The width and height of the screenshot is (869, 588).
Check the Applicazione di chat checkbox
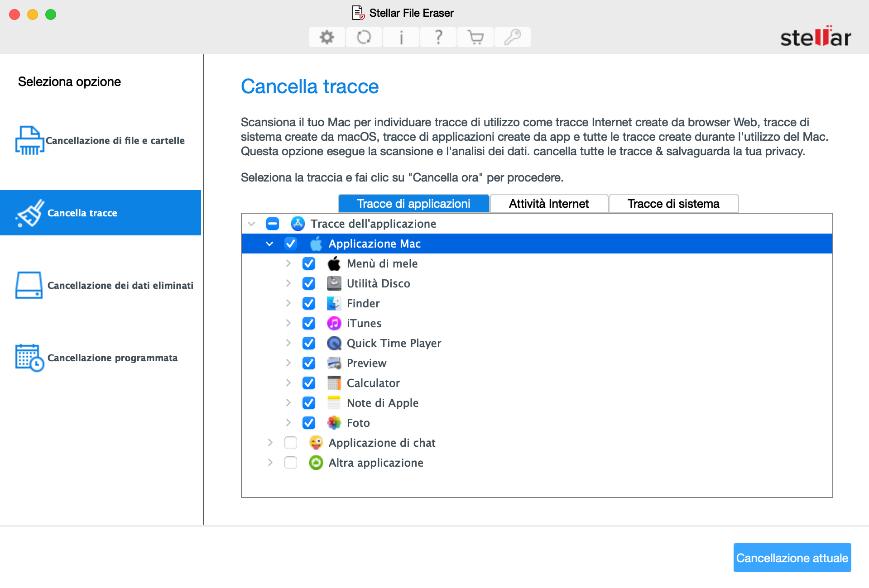(x=291, y=443)
